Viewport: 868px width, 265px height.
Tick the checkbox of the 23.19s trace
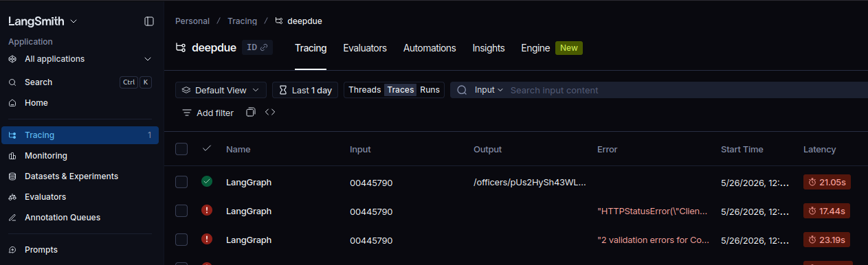coord(181,240)
